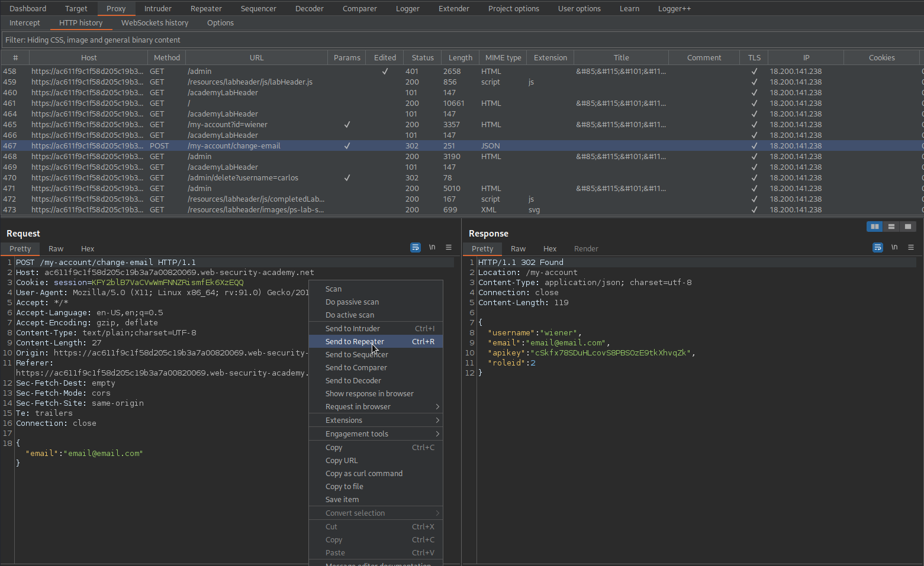
Task: Open the Proxy Options sub-tab
Action: point(220,22)
